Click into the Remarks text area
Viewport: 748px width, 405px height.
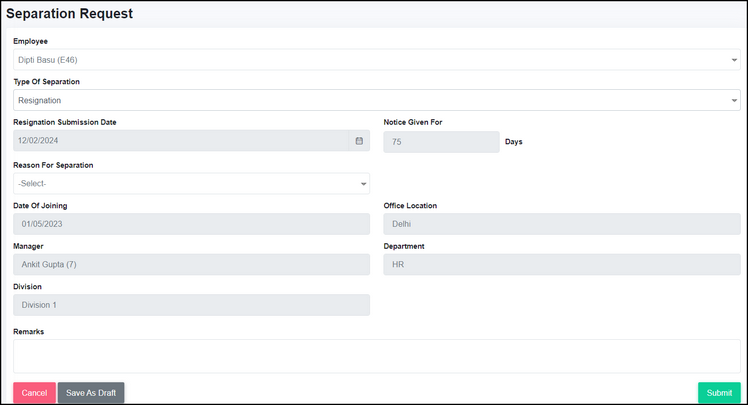click(x=377, y=356)
